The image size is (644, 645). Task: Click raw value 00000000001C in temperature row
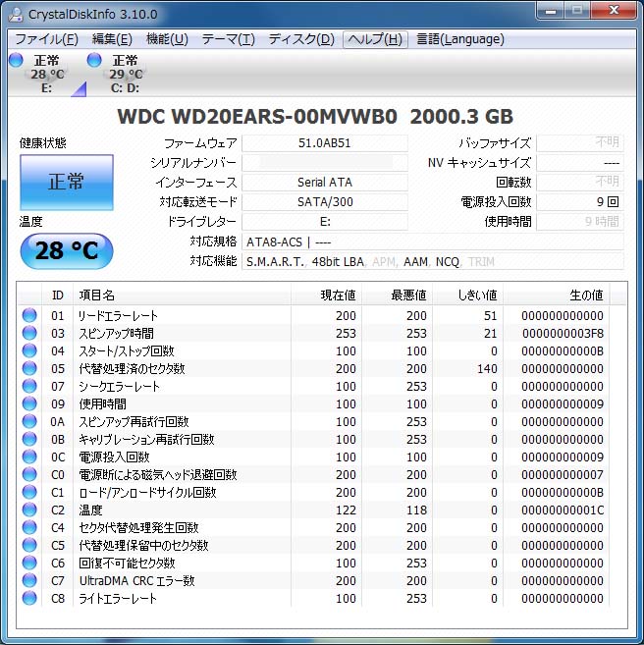pyautogui.click(x=563, y=511)
